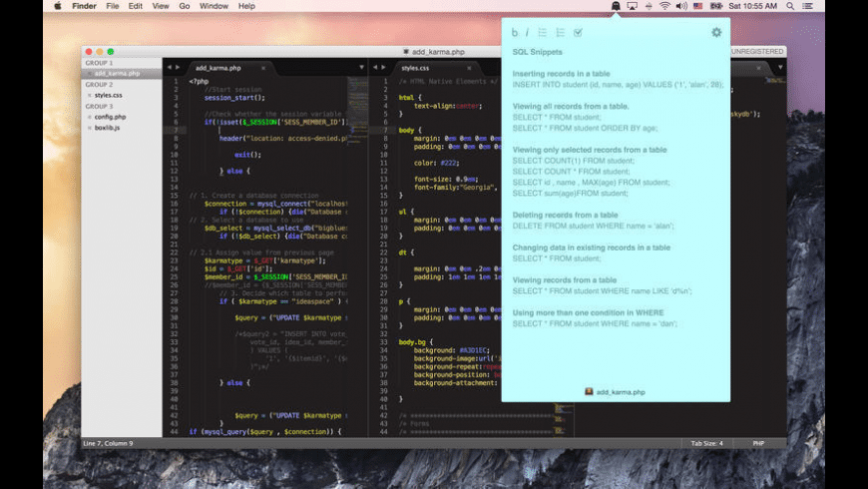Open the Window menu

(214, 6)
